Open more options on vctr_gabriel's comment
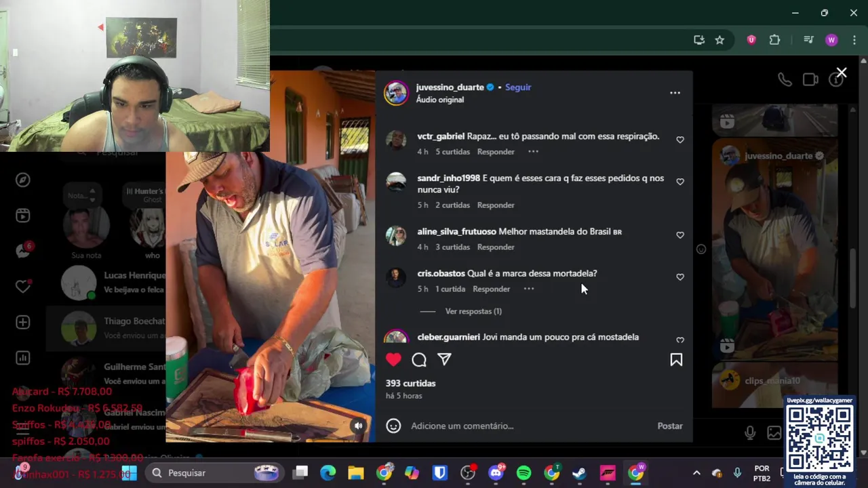Image resolution: width=868 pixels, height=488 pixels. coord(533,152)
